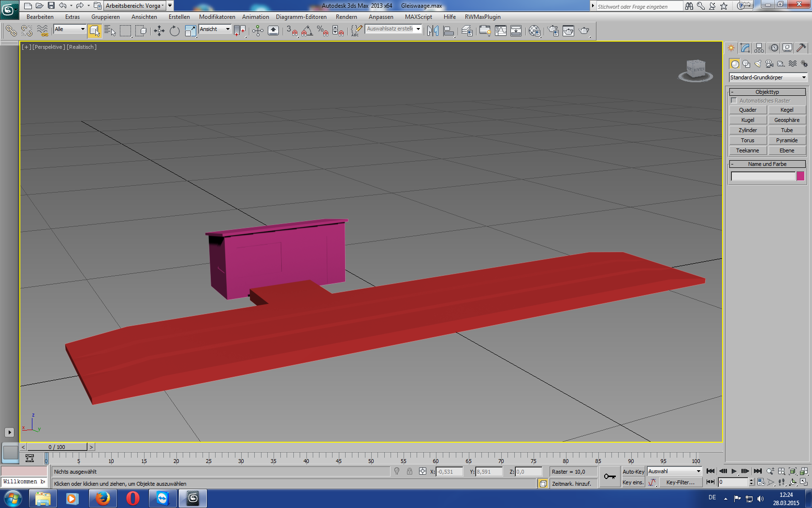Collapse the Objekttyp rollout
This screenshot has width=812, height=508.
[x=767, y=92]
